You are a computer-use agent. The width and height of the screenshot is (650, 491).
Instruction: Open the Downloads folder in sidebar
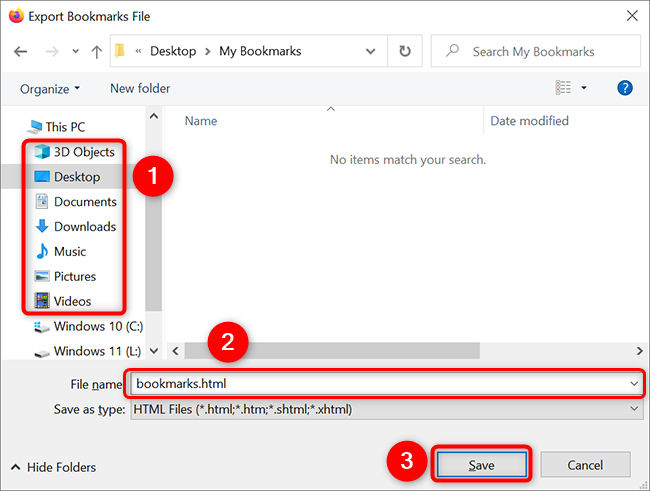[84, 226]
